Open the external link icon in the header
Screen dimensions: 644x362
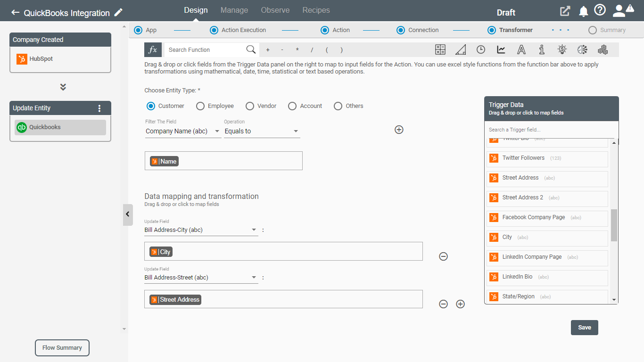click(564, 11)
